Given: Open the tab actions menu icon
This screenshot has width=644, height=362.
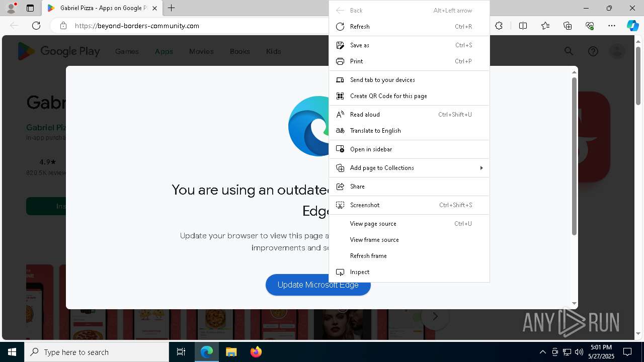Looking at the screenshot, I should (30, 8).
